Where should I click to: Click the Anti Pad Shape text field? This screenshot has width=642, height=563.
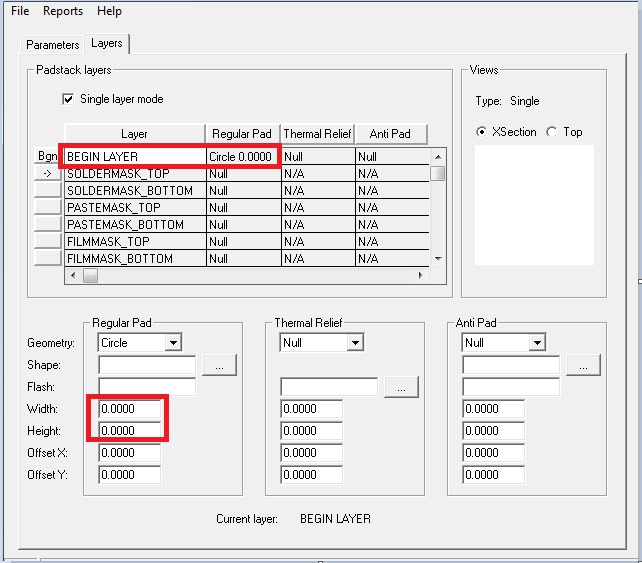point(511,365)
